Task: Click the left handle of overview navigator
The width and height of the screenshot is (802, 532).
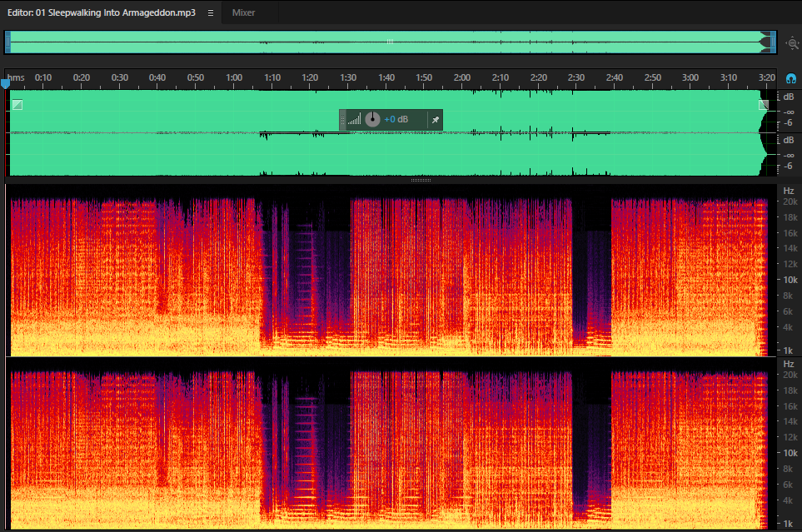Action: point(7,42)
